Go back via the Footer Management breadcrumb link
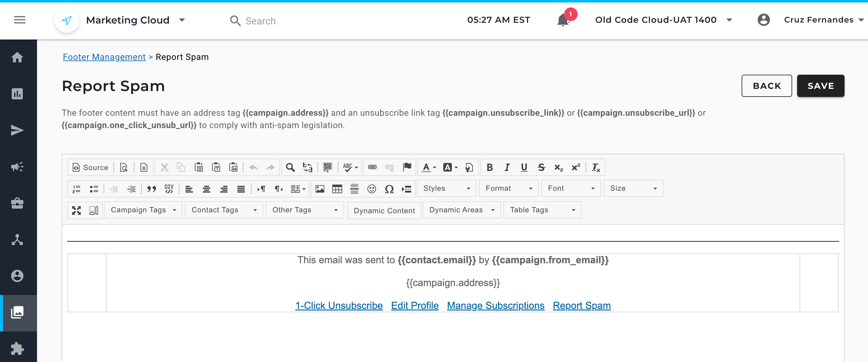This screenshot has height=362, width=868. (x=104, y=57)
